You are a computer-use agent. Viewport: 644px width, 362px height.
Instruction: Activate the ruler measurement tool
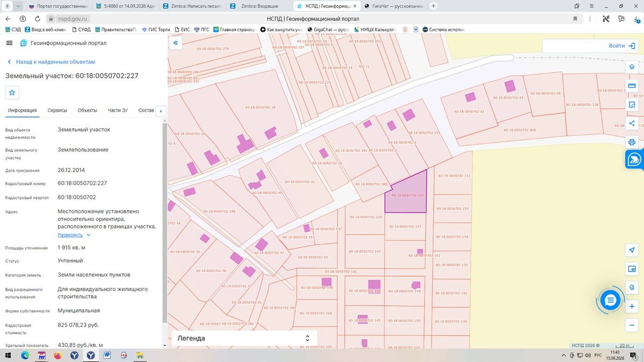(632, 86)
